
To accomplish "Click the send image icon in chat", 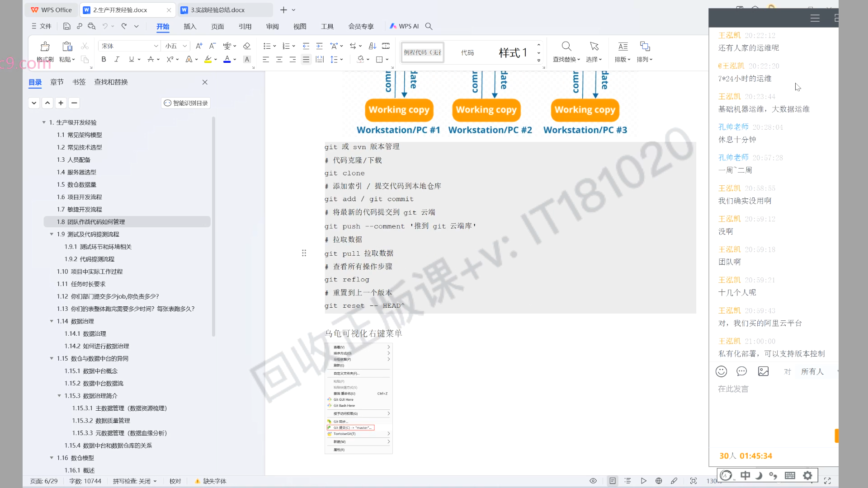I will tap(763, 371).
